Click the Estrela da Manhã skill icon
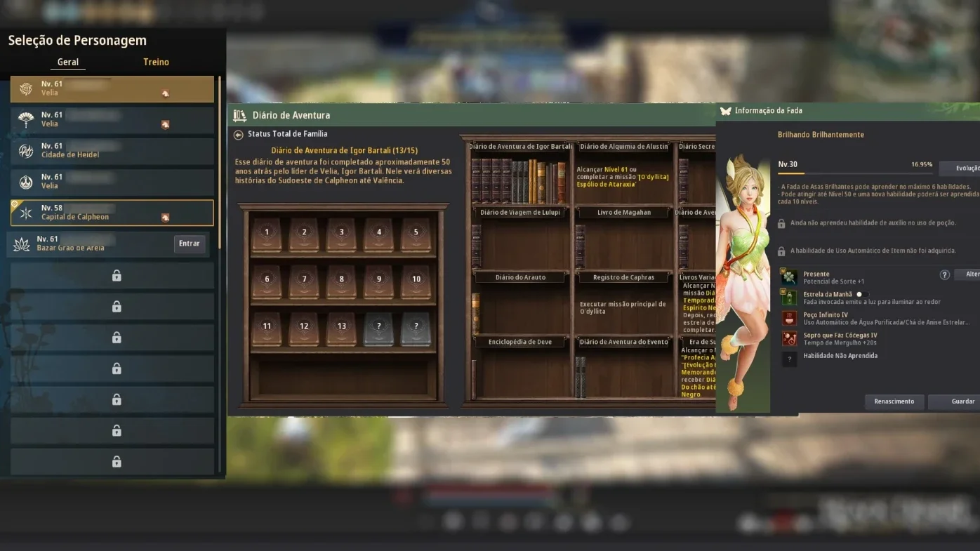This screenshot has height=551, width=980. [x=790, y=298]
